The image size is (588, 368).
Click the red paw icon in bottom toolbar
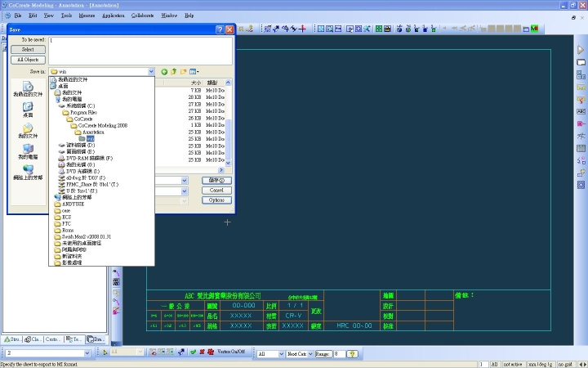211,352
